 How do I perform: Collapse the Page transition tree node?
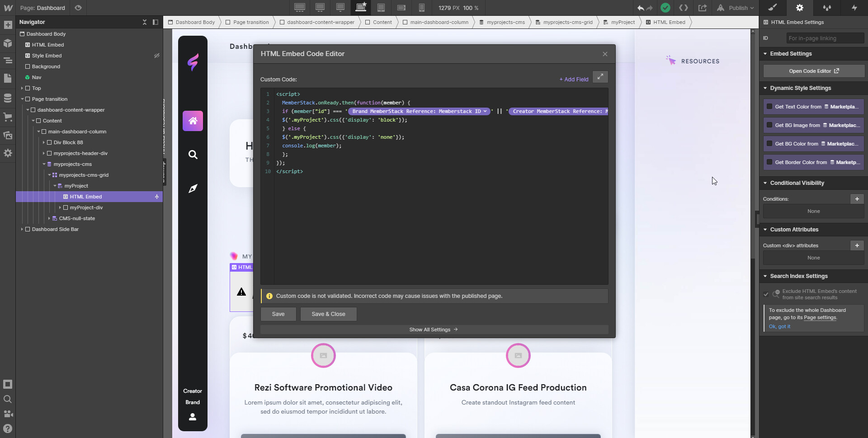point(22,99)
